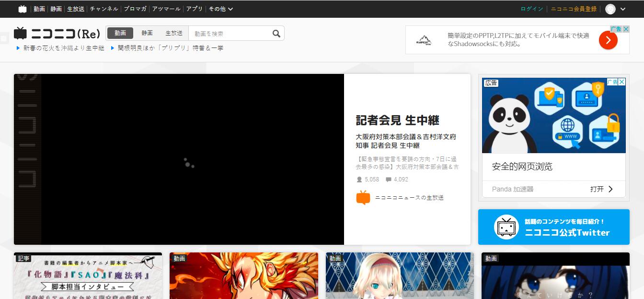Open the blonde character video thumbnail
Image resolution: width=644 pixels, height=299 pixels.
point(400,276)
